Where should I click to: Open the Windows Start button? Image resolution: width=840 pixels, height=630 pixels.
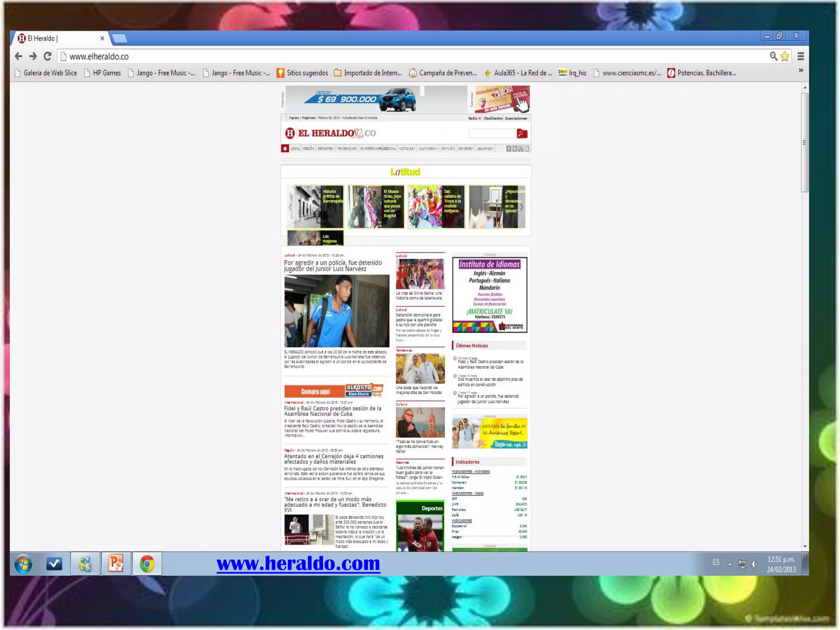coord(23,564)
